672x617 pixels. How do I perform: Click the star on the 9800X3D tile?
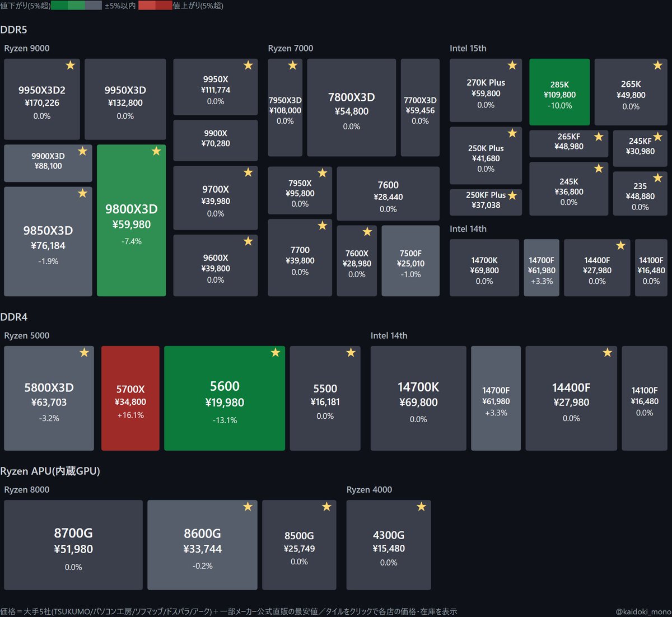(156, 151)
